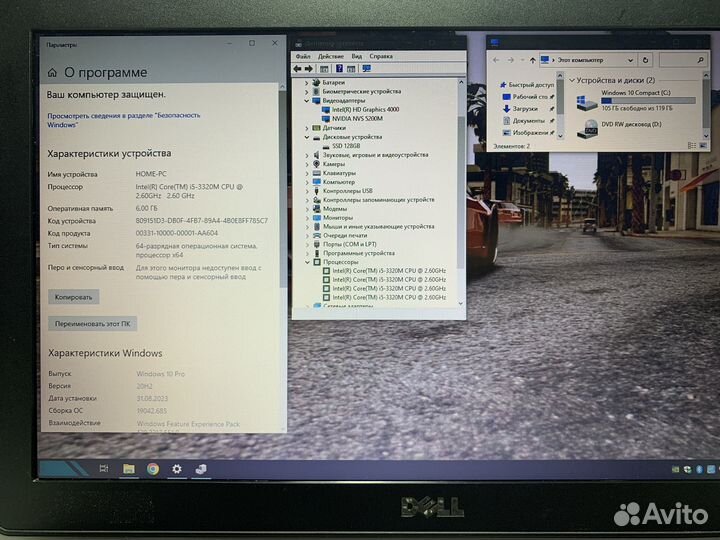Select Звуковые, игровые и видеоустройства row
Image resolution: width=720 pixels, height=540 pixels.
[375, 155]
